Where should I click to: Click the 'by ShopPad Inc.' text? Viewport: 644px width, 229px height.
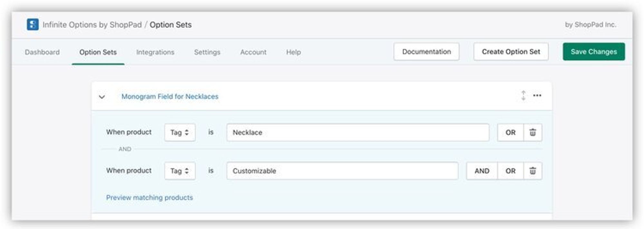click(x=591, y=24)
